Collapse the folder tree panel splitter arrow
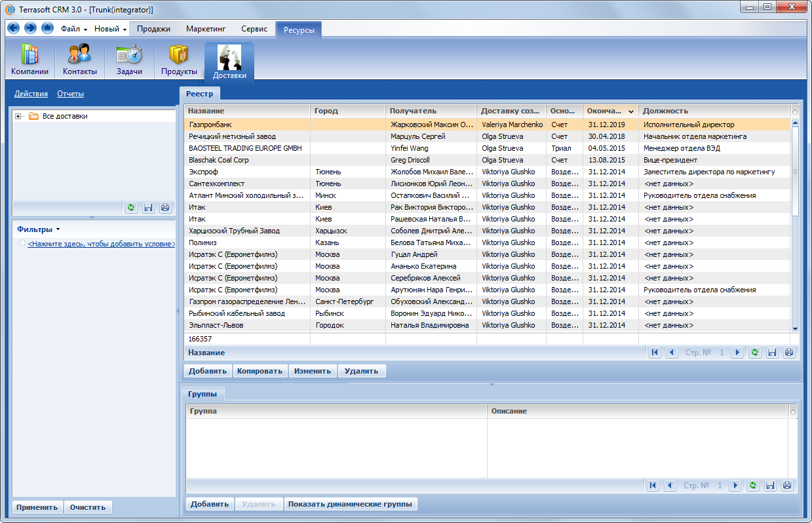 click(x=92, y=217)
